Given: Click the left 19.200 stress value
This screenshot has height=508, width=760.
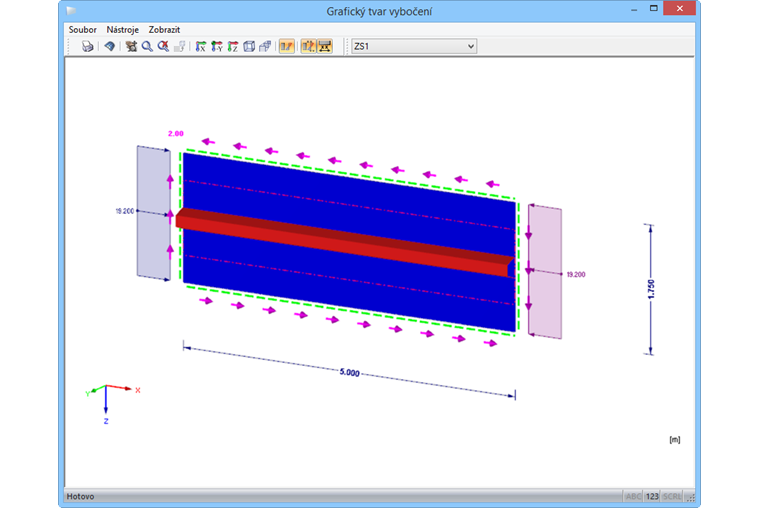Looking at the screenshot, I should coord(125,211).
